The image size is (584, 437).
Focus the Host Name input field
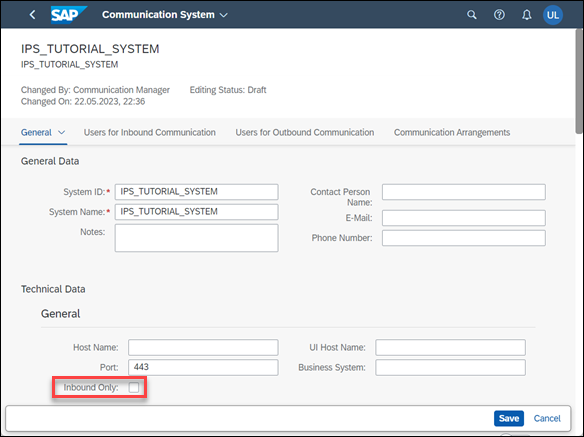[203, 347]
